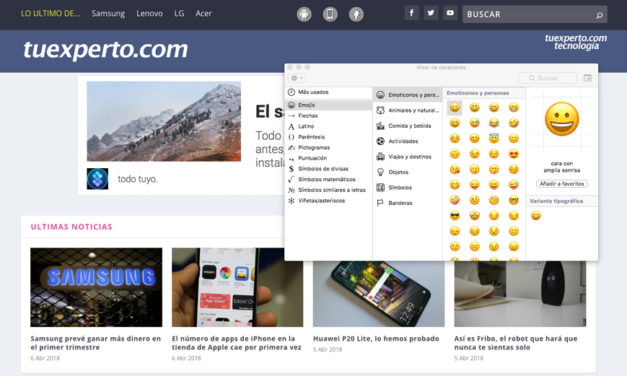The width and height of the screenshot is (627, 376).
Task: Click the magnifier icon in the BUSCAR box
Action: coord(599,15)
